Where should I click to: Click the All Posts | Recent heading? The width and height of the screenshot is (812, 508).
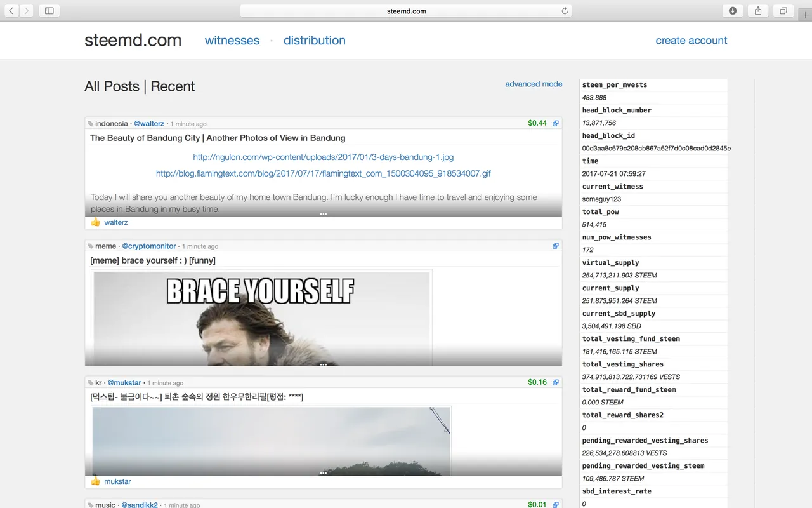[140, 86]
